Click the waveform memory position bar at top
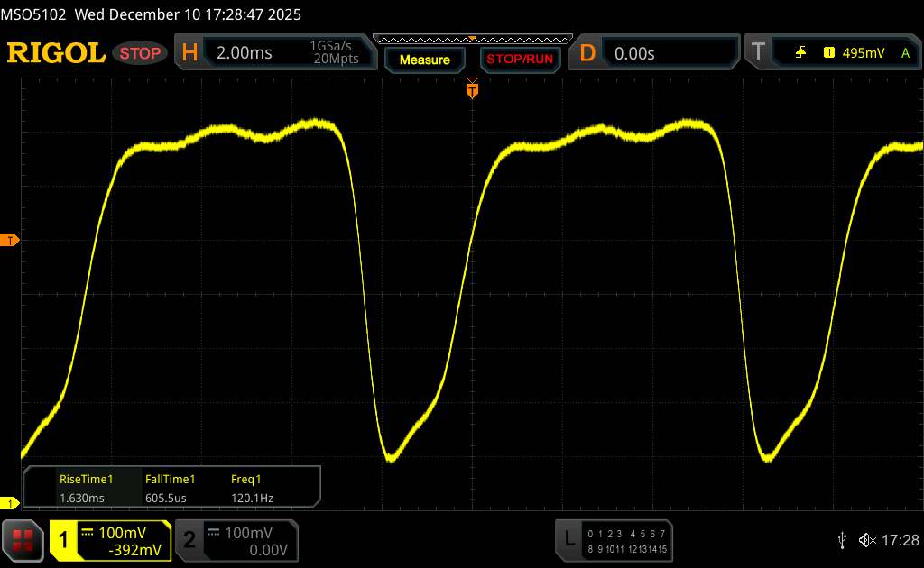Image resolution: width=924 pixels, height=568 pixels. coord(472,39)
